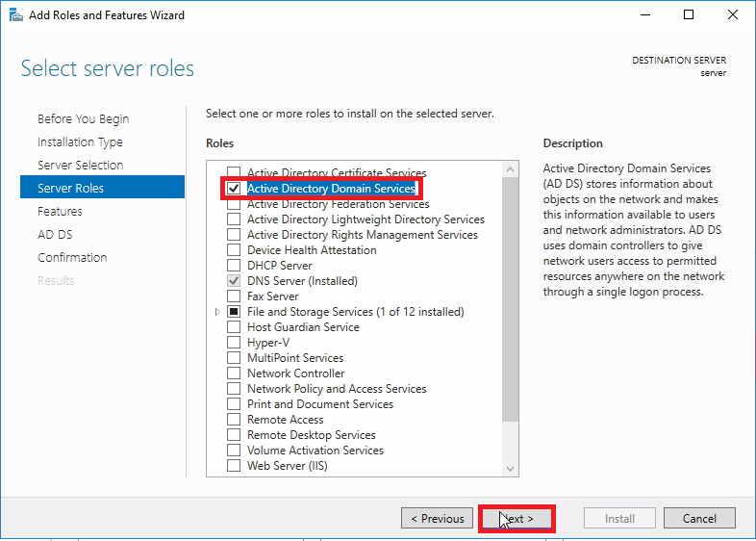Go to Server Selection step
The width and height of the screenshot is (756, 541).
coord(81,165)
